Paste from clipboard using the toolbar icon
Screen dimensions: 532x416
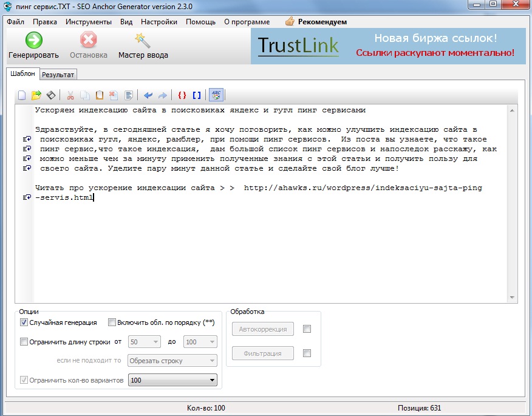point(100,95)
